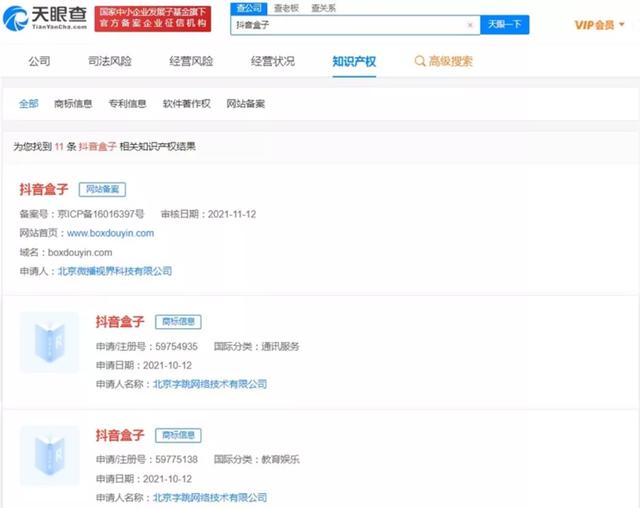
Task: Filter results by 网站备案
Action: (246, 104)
